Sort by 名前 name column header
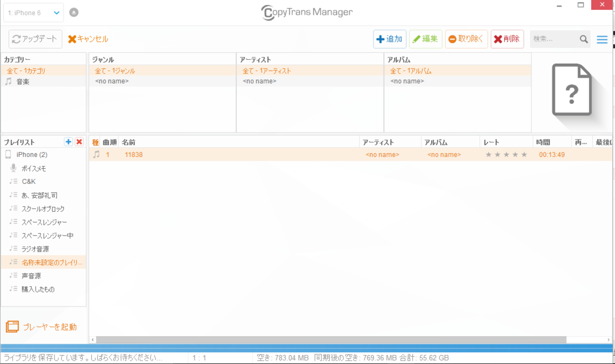The height and width of the screenshot is (364, 615). pos(239,142)
